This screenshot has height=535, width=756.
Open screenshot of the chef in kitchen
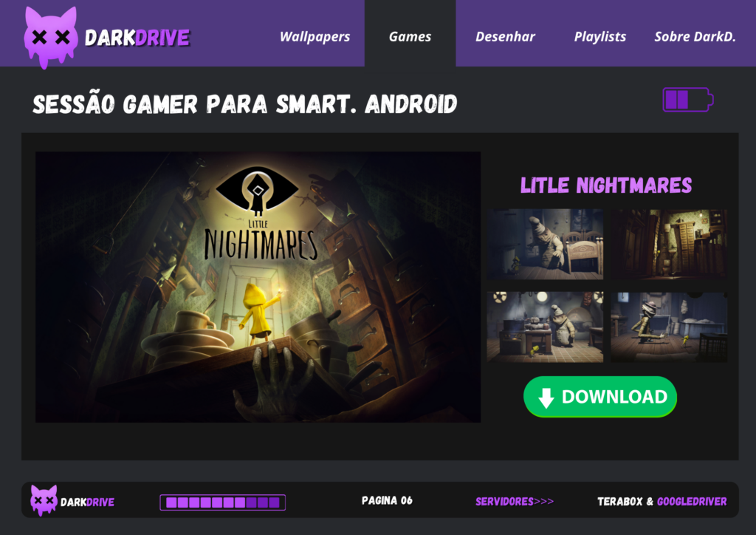point(545,327)
